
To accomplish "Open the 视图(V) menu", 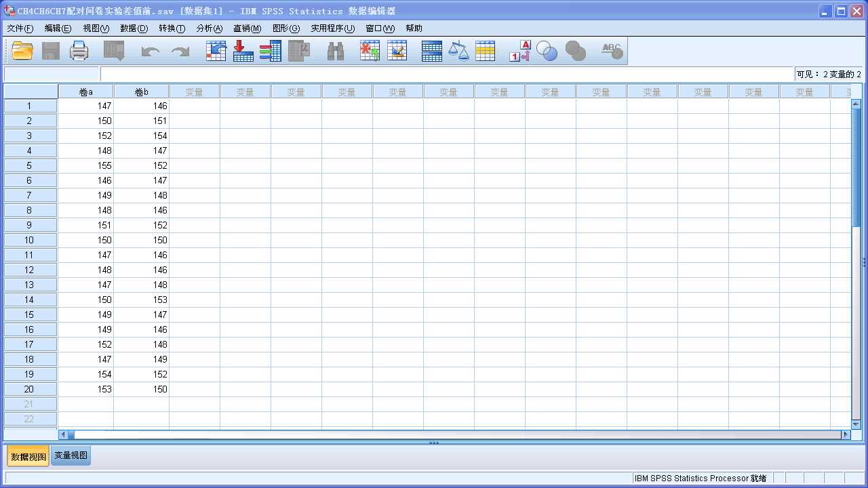I will pyautogui.click(x=96, y=28).
